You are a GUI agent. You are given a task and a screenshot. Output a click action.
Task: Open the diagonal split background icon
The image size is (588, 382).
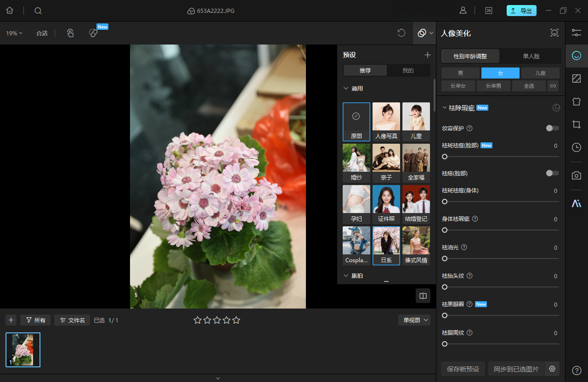point(576,79)
